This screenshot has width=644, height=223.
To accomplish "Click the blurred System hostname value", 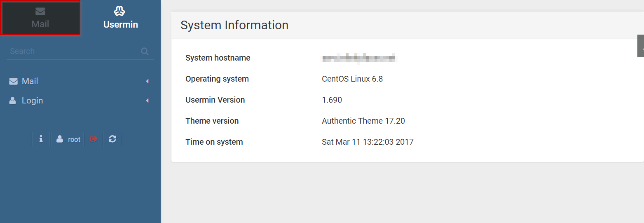I will click(359, 58).
